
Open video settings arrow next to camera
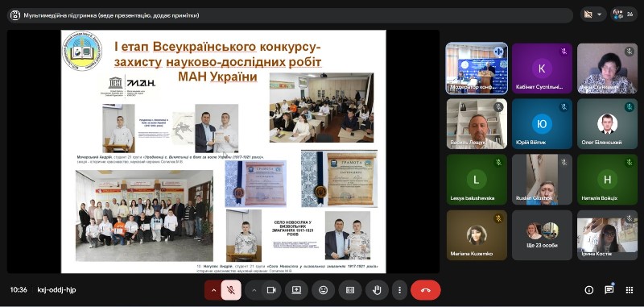pyautogui.click(x=254, y=290)
